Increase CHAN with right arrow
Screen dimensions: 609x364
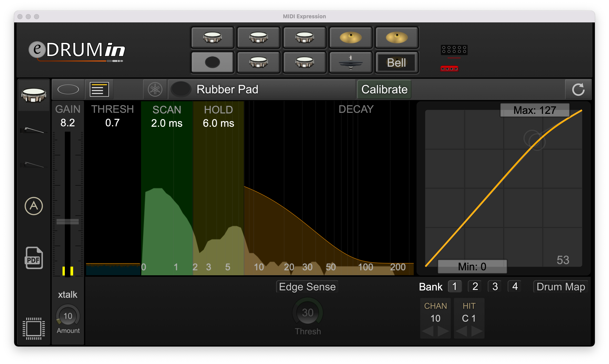[x=443, y=331]
